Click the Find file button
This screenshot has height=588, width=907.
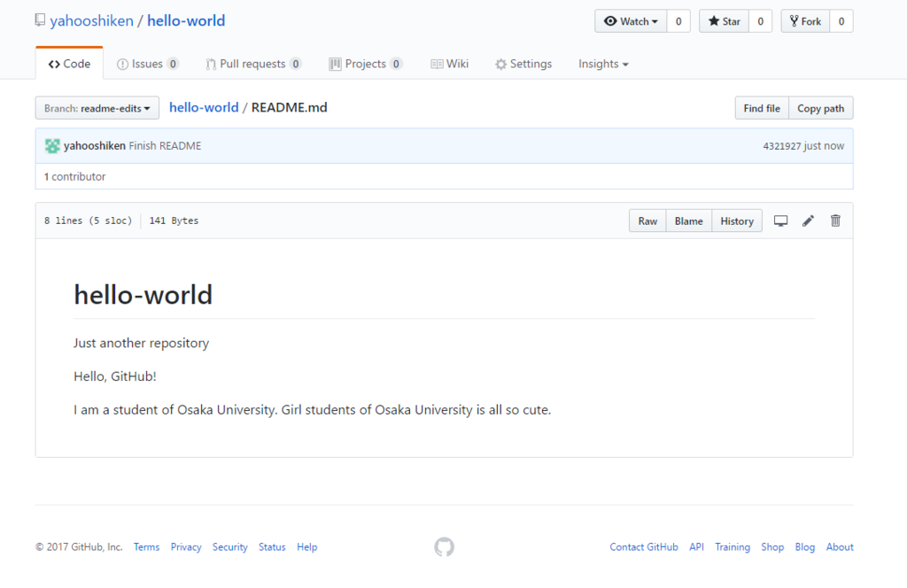762,108
